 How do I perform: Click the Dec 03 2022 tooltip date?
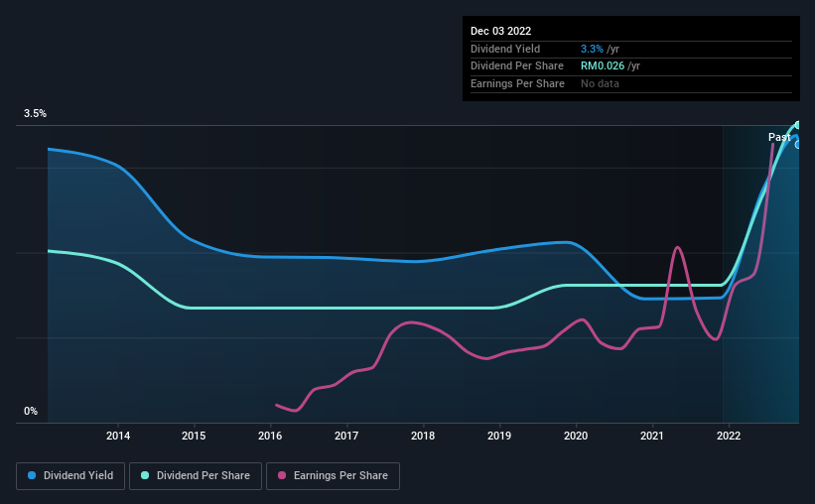tap(501, 31)
